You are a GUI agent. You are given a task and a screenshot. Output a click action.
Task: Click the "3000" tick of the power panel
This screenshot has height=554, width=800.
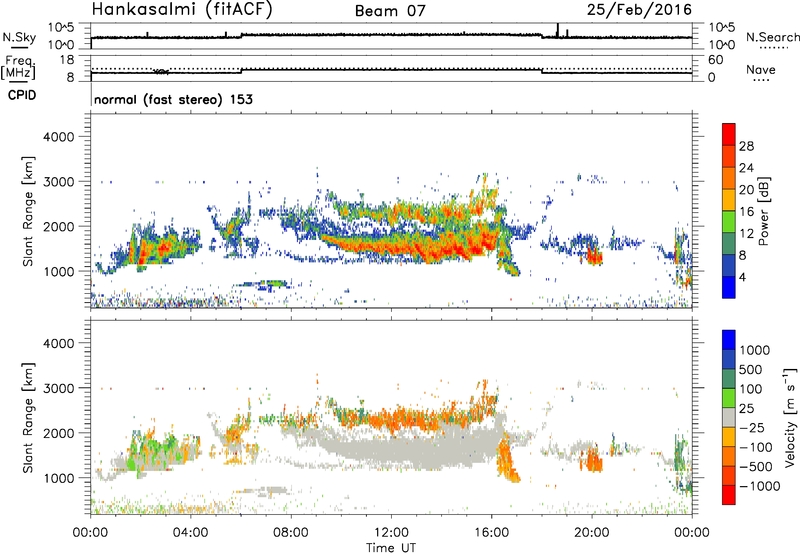(58, 182)
